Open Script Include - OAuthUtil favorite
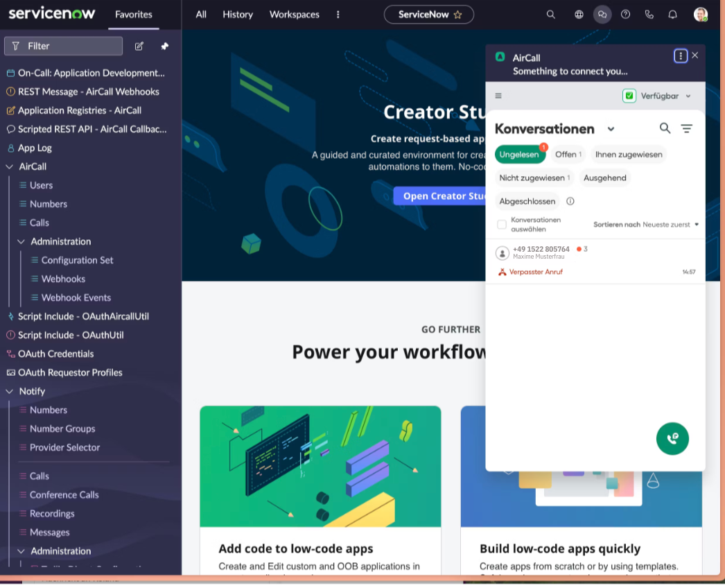This screenshot has height=588, width=725. 70,336
